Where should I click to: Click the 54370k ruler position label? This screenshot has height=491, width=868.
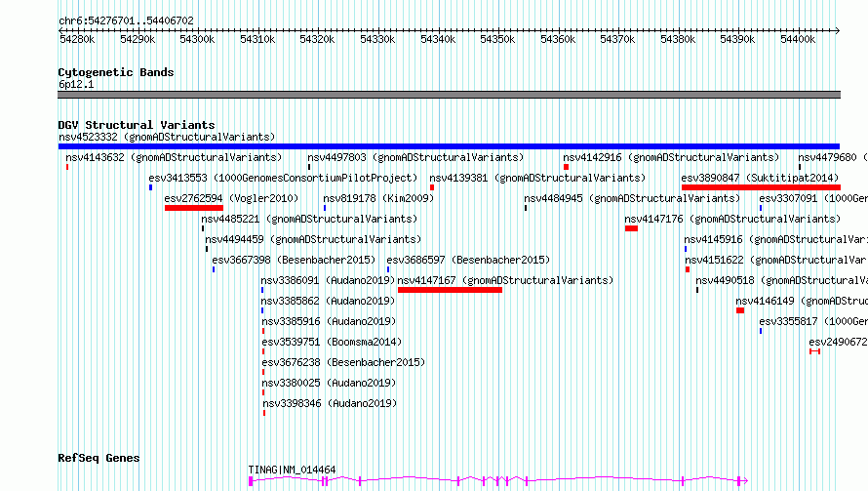(x=617, y=39)
